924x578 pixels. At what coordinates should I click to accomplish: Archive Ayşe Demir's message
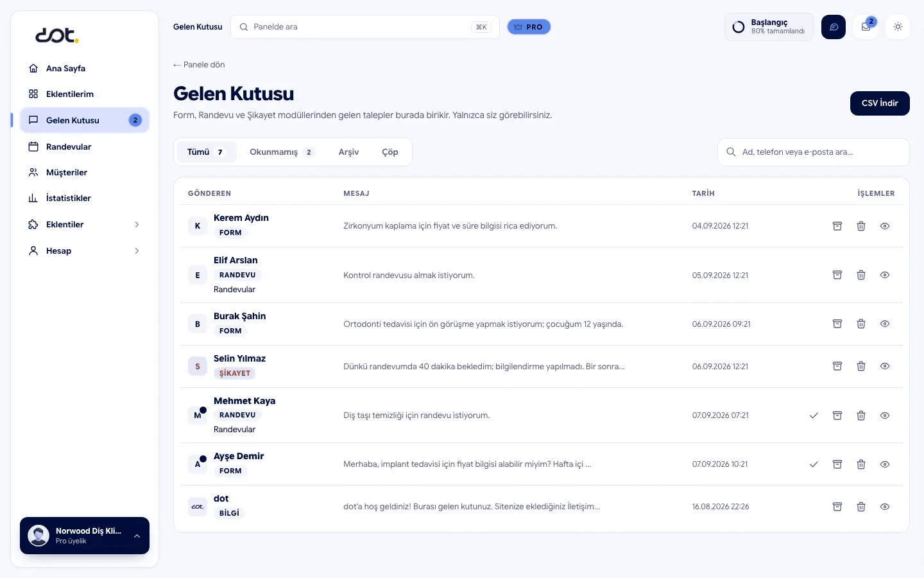click(837, 464)
